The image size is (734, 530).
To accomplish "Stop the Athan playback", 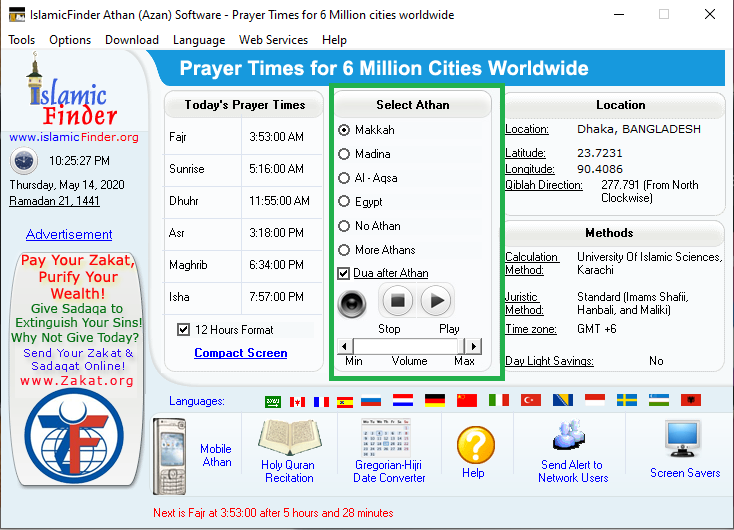I will click(397, 301).
